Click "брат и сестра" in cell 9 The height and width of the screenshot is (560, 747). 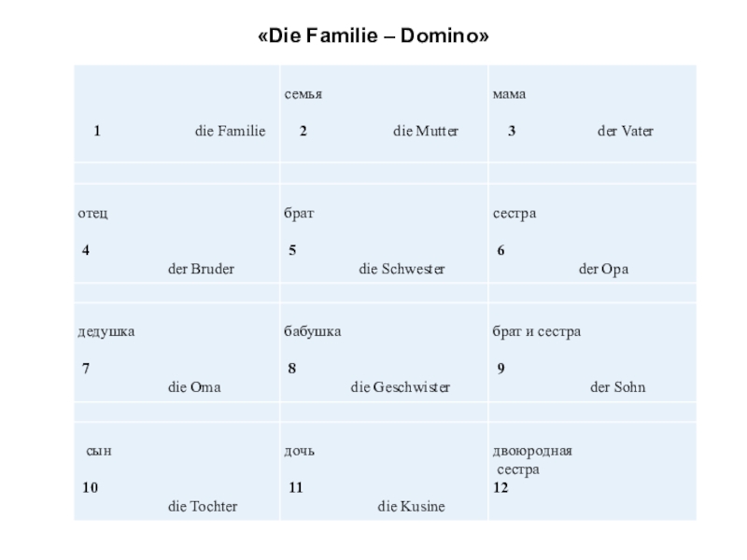[537, 331]
